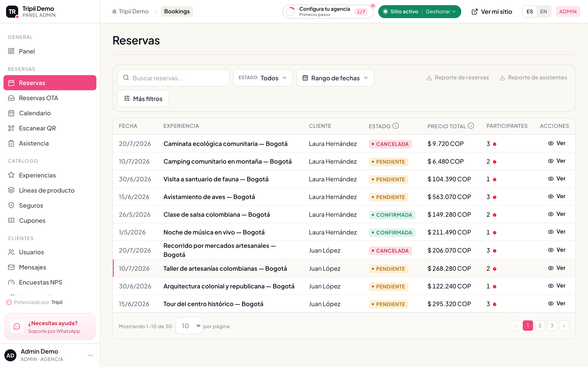Click the home icon in breadcrumb
The width and height of the screenshot is (588, 367).
(114, 11)
